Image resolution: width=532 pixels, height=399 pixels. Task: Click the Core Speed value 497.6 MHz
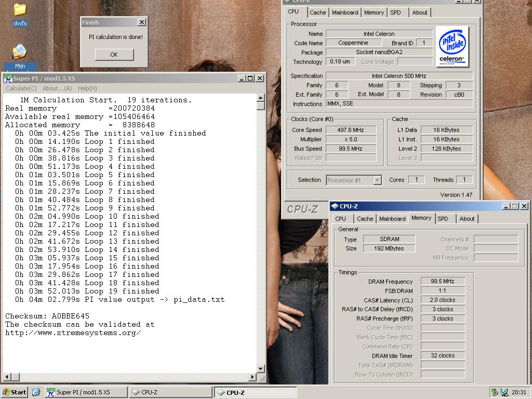(x=351, y=130)
